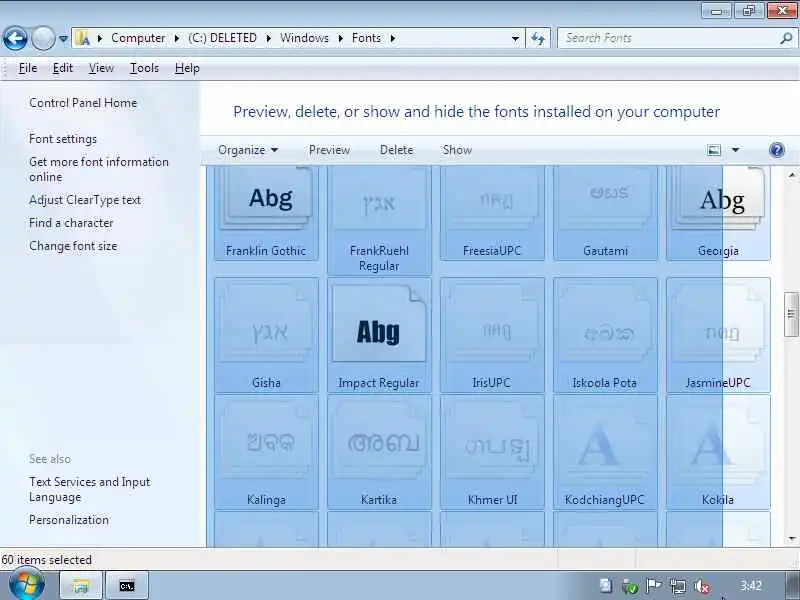The height and width of the screenshot is (600, 800).
Task: Click Delete in the toolbar
Action: pos(396,150)
